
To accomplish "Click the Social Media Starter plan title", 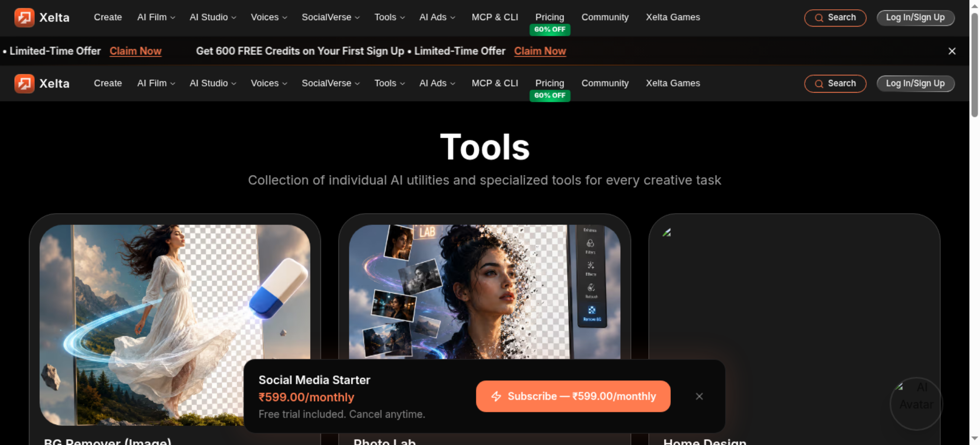I will click(314, 380).
